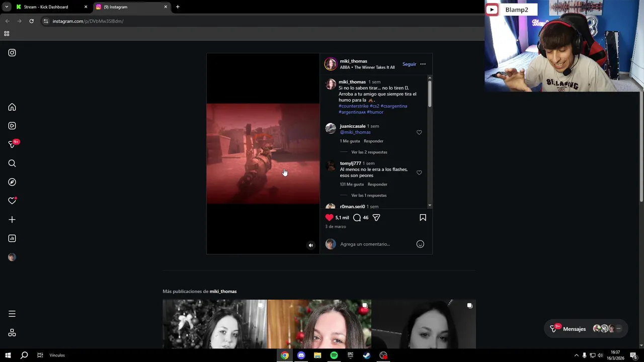Open Messages icon in left sidebar
The width and height of the screenshot is (644, 362).
coord(12,144)
